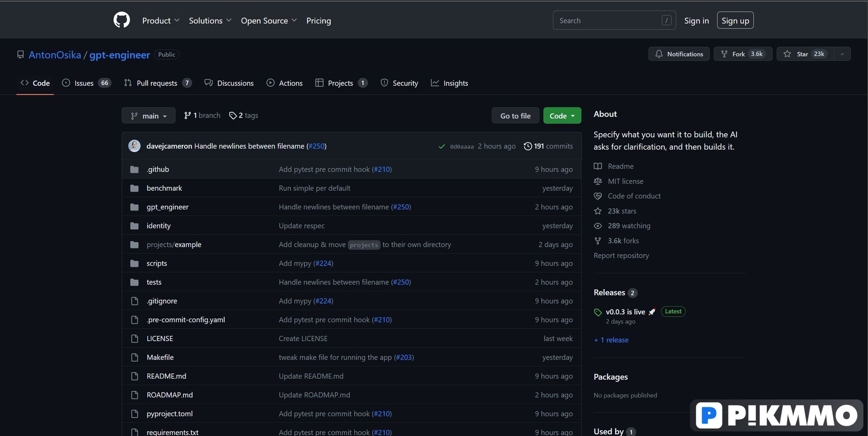Click the folder icon for scripts
This screenshot has height=436, width=868.
(x=134, y=263)
